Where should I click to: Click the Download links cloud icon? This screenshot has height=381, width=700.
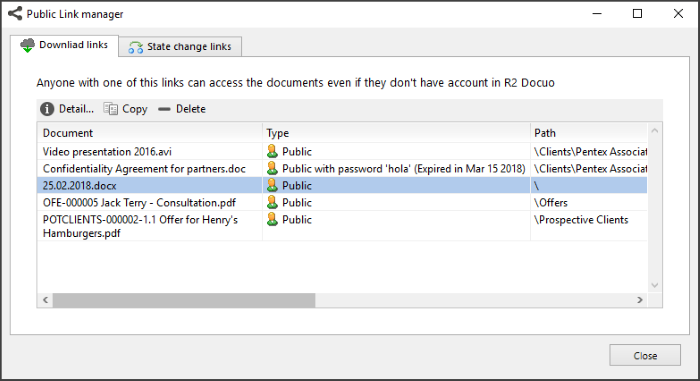pos(27,46)
